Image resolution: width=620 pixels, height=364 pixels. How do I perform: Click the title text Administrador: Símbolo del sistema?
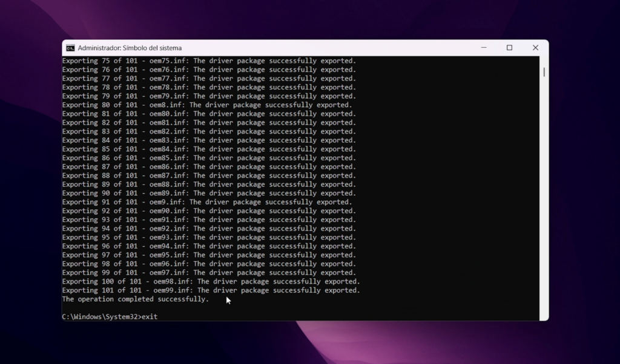(130, 48)
